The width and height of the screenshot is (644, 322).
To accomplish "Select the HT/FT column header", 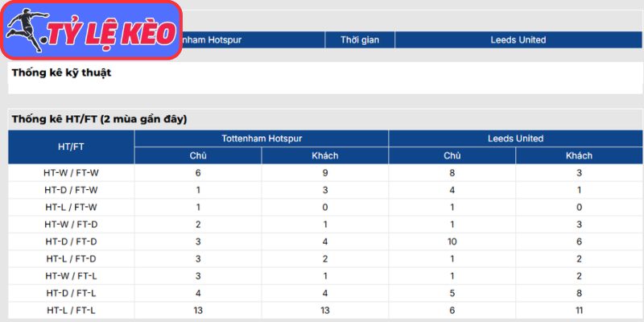I will click(71, 147).
